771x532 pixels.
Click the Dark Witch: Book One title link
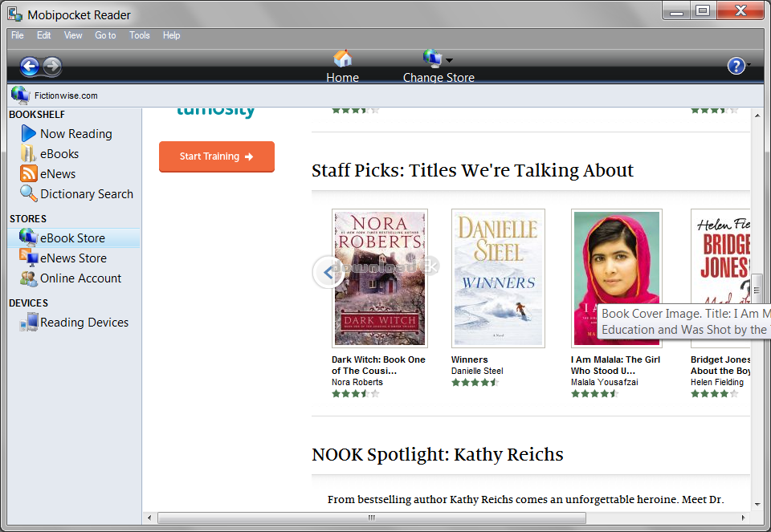pyautogui.click(x=378, y=365)
